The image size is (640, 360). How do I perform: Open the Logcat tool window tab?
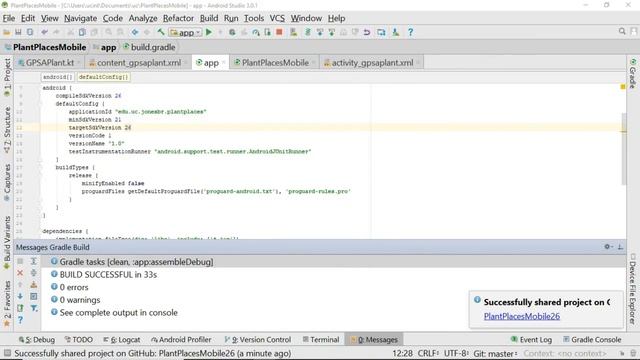click(x=122, y=340)
